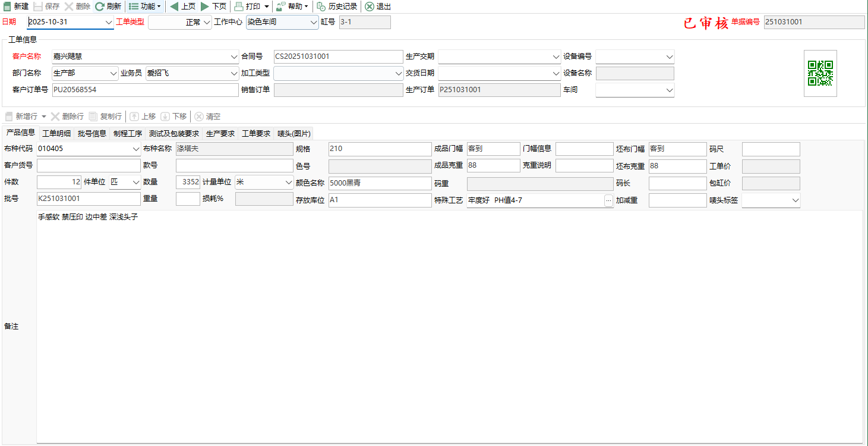
Task: Click the 合同号 input field
Action: pyautogui.click(x=338, y=57)
